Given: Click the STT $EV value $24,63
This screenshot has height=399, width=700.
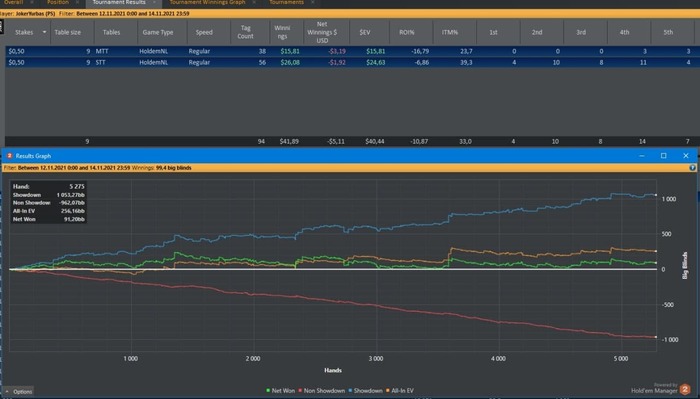Looking at the screenshot, I should point(375,62).
